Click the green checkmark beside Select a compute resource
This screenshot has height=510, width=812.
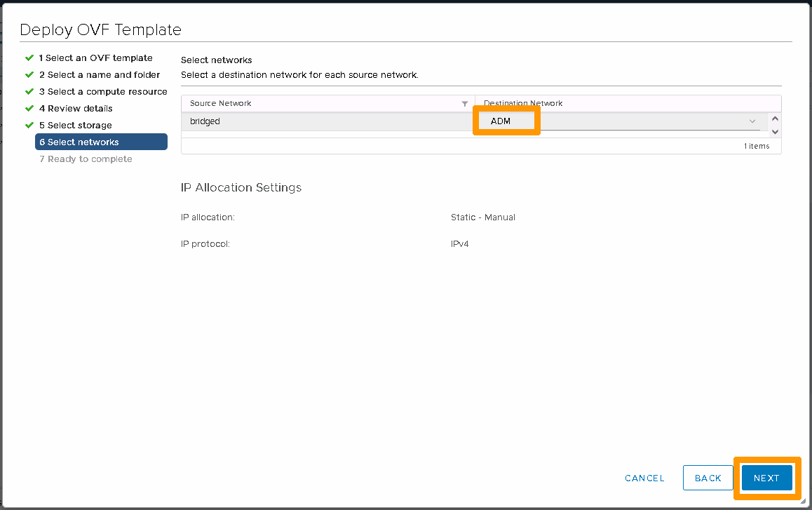(29, 91)
